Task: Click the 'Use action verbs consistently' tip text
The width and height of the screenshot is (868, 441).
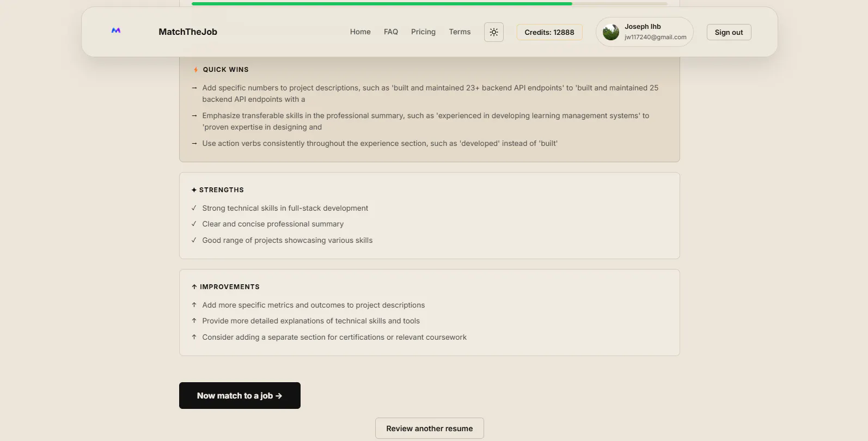Action: [x=380, y=143]
